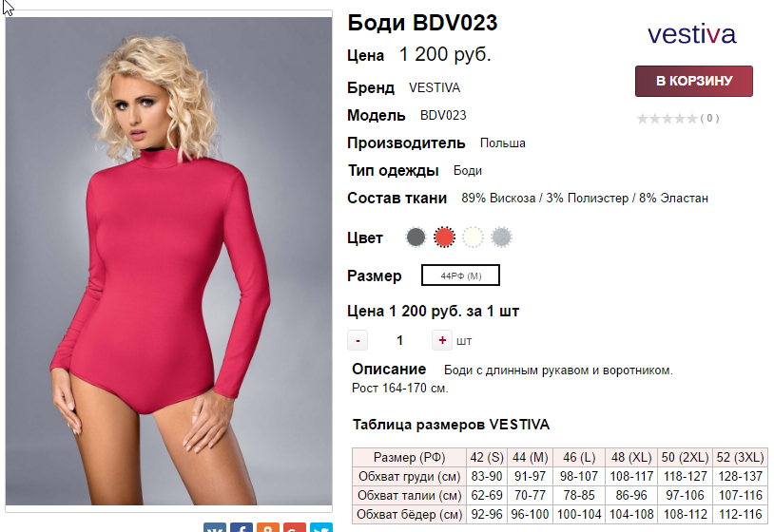Rate product using the star rating
Screen dimensions: 774x532
[667, 119]
